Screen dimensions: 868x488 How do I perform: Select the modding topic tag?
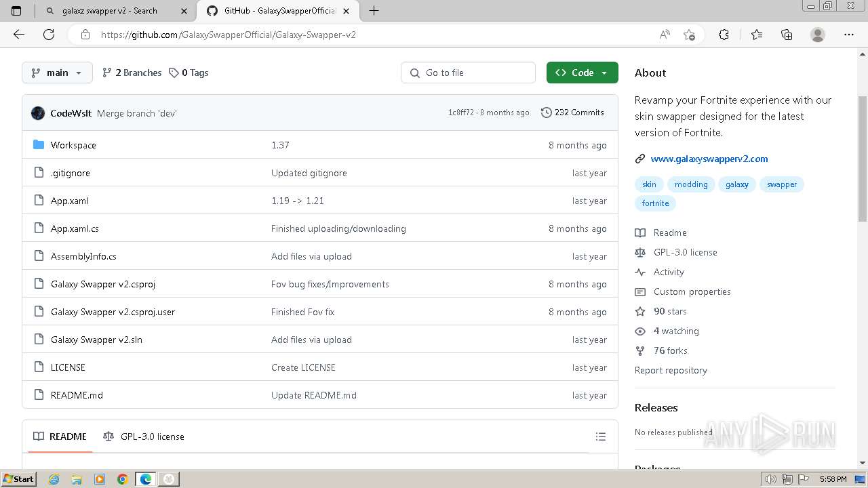click(x=691, y=184)
